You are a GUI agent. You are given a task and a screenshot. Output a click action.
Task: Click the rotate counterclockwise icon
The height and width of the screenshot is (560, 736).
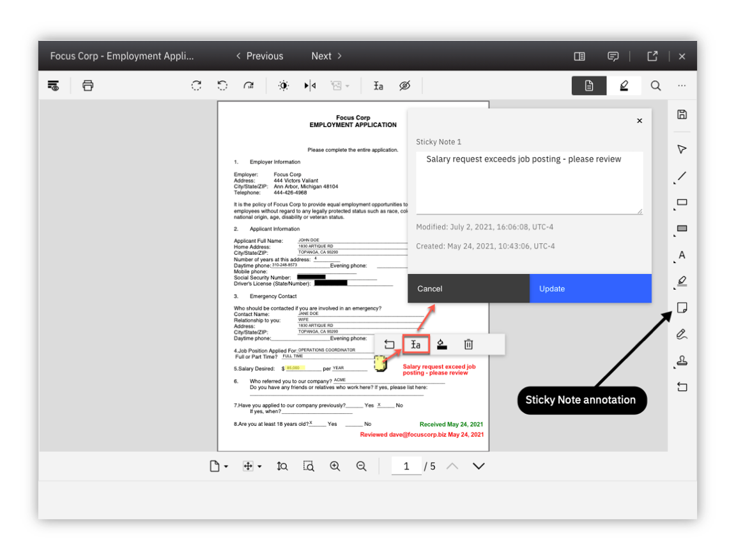coord(222,86)
